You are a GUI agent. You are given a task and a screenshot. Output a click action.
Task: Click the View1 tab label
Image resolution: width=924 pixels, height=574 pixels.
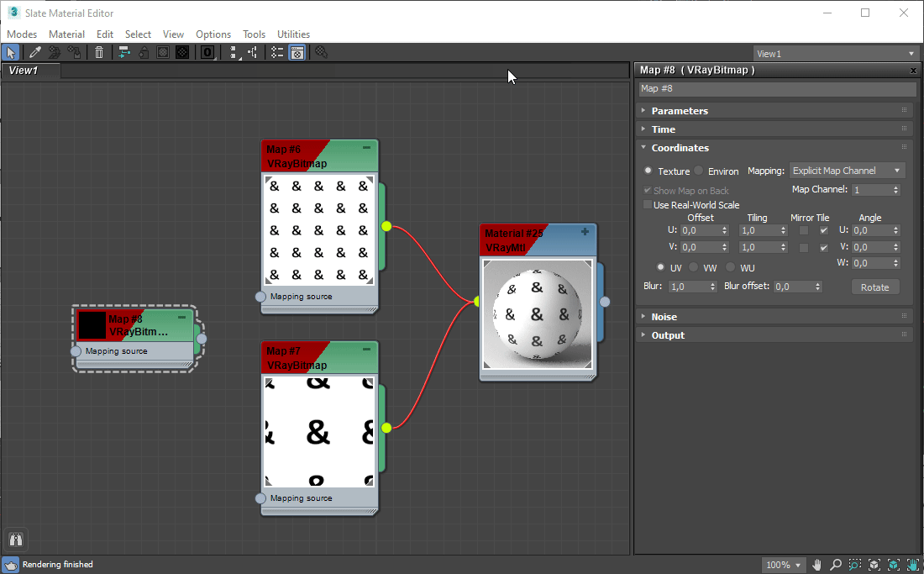[22, 71]
